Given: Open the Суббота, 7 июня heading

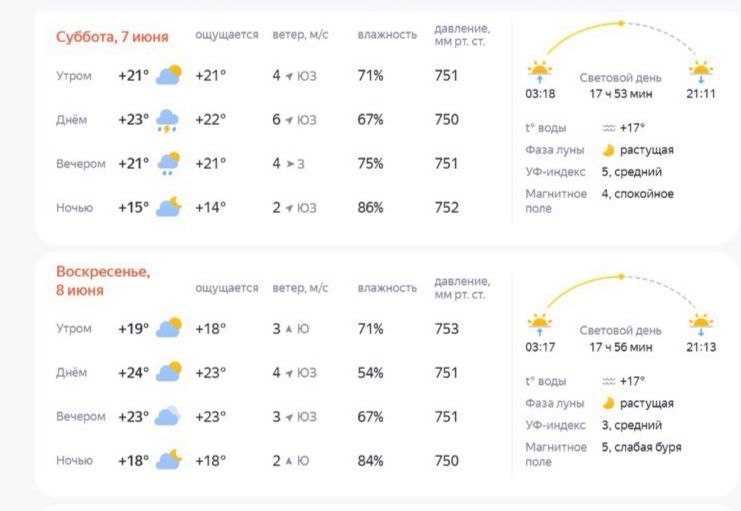Looking at the screenshot, I should (x=112, y=37).
